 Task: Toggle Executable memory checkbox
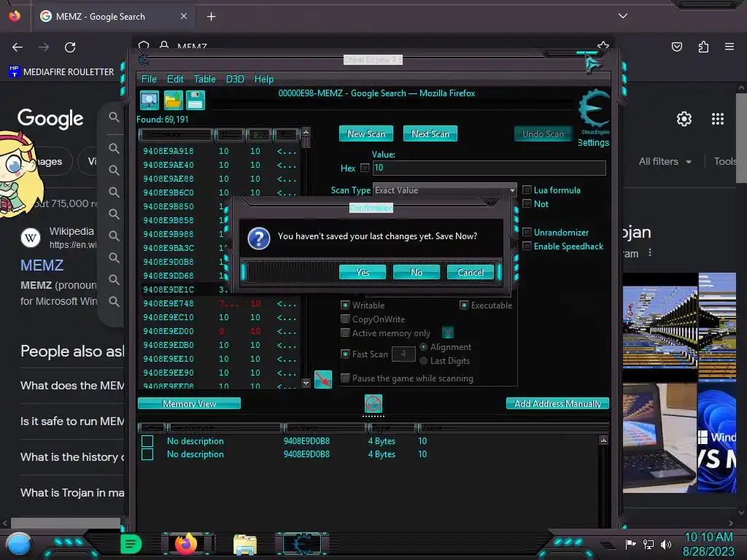point(464,305)
